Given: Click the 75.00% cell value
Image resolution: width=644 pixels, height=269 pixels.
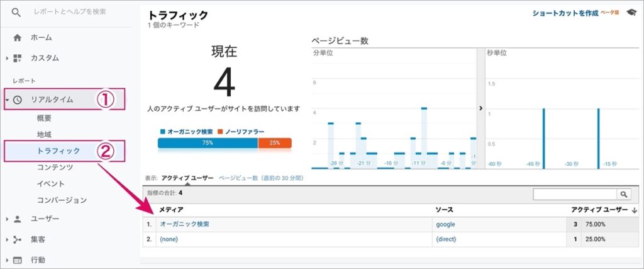Looking at the screenshot, I should [x=597, y=224].
